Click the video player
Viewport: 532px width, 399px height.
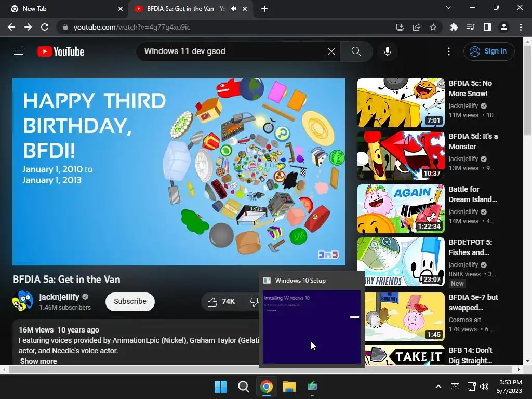point(179,172)
